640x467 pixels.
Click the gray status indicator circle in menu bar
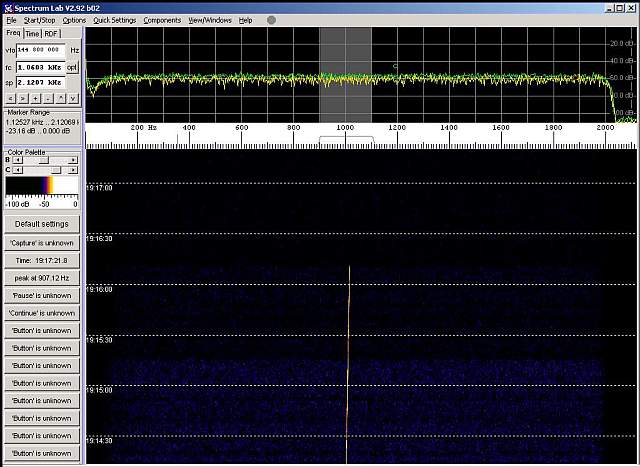[x=271, y=20]
